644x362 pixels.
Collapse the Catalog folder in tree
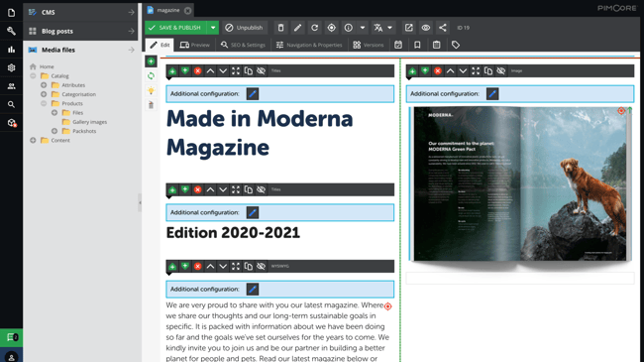(x=33, y=75)
